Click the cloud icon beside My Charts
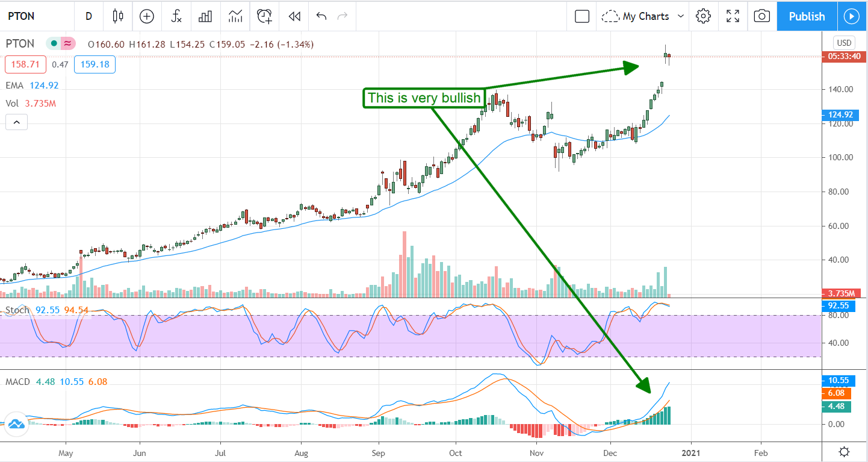 (610, 16)
